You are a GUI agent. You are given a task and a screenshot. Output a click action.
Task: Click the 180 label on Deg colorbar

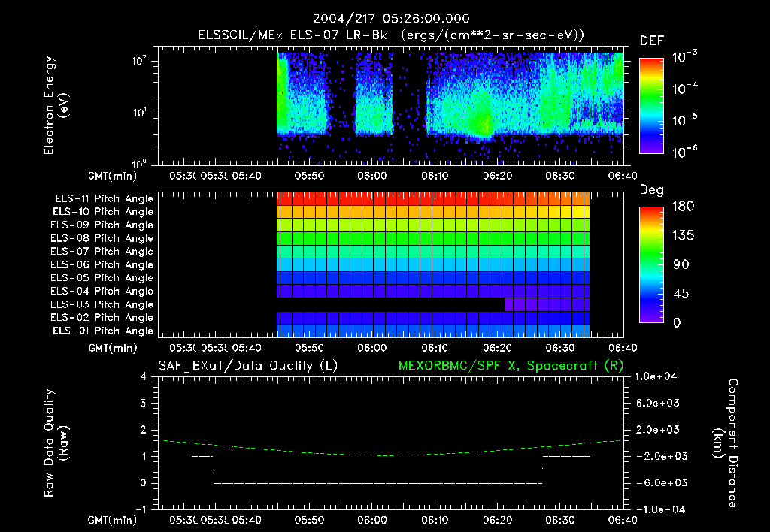click(683, 207)
